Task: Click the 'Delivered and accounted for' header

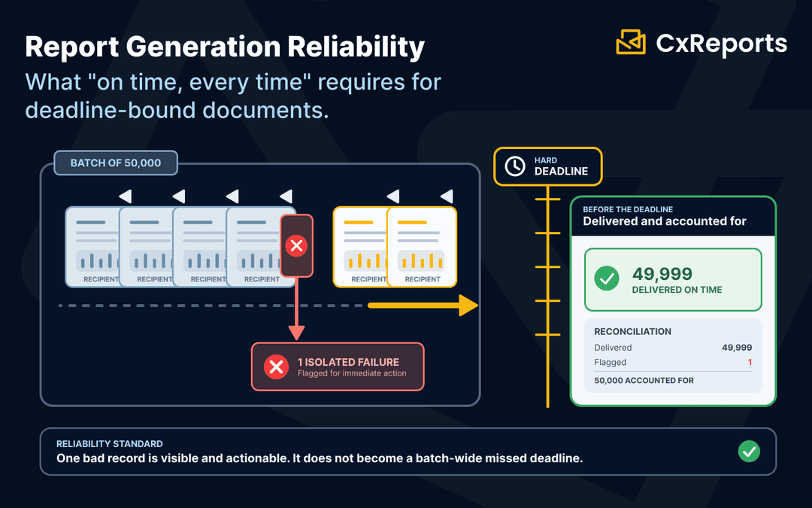Action: pyautogui.click(x=665, y=221)
